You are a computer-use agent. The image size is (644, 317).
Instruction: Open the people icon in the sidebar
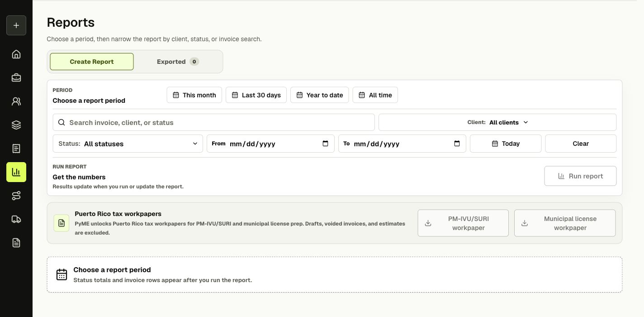(x=16, y=101)
